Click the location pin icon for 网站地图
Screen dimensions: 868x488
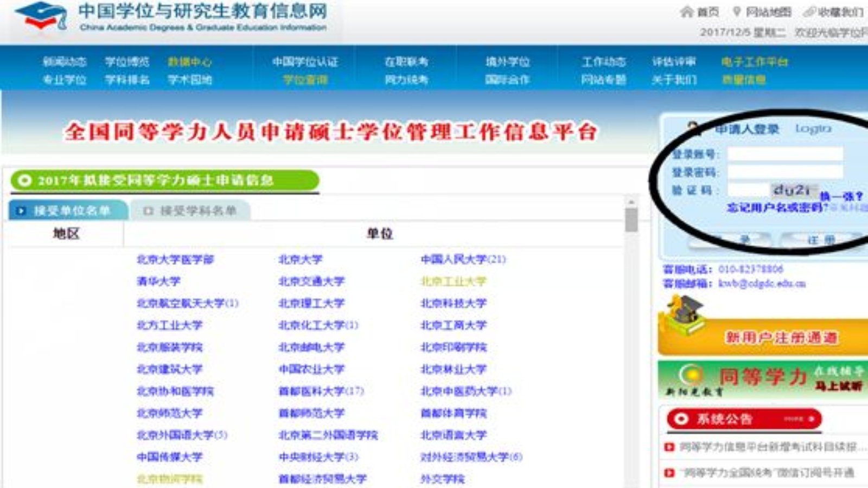[x=737, y=12]
